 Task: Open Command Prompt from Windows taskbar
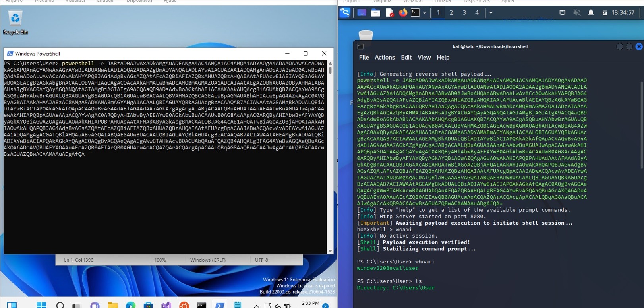[202, 305]
